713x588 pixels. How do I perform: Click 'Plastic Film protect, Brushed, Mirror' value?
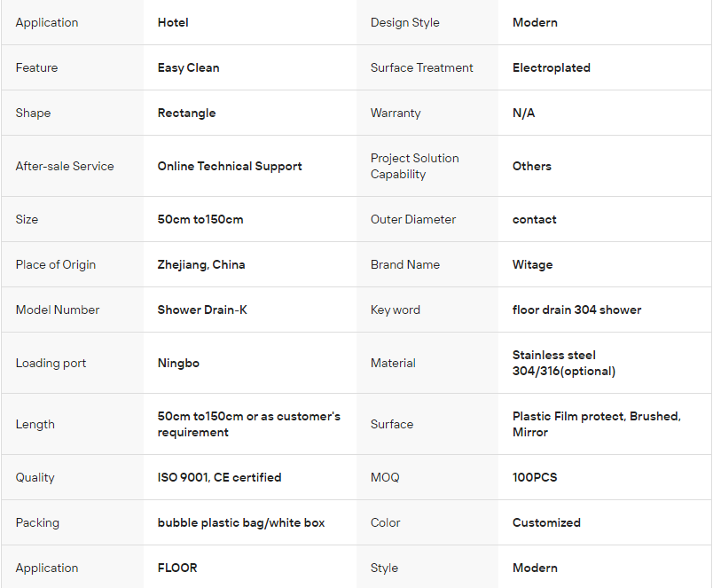click(597, 424)
